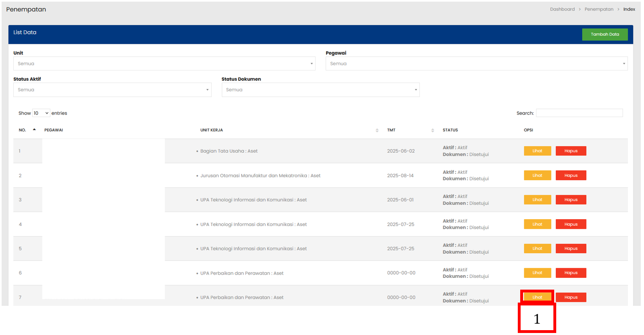Go to Dashboard breadcrumb link
The height and width of the screenshot is (335, 644).
point(562,9)
